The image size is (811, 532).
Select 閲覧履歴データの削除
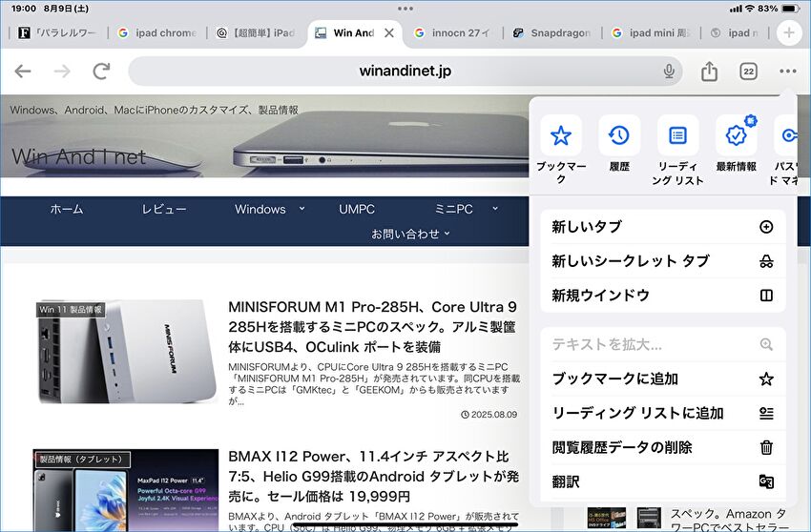[x=662, y=447]
